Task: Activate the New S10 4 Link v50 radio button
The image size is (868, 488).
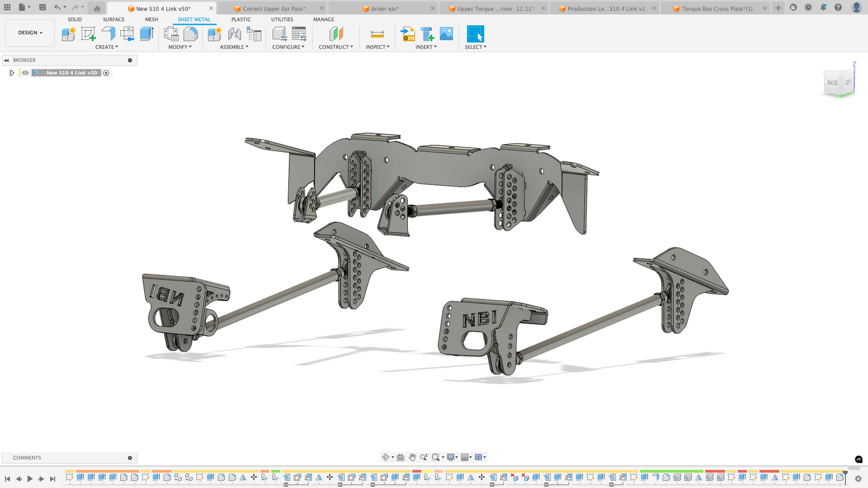Action: pos(106,73)
